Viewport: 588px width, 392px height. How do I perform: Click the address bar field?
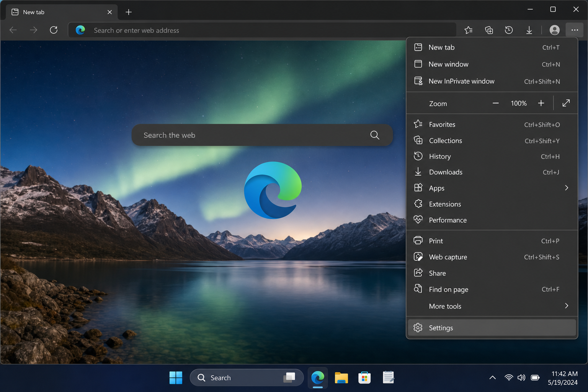262,30
